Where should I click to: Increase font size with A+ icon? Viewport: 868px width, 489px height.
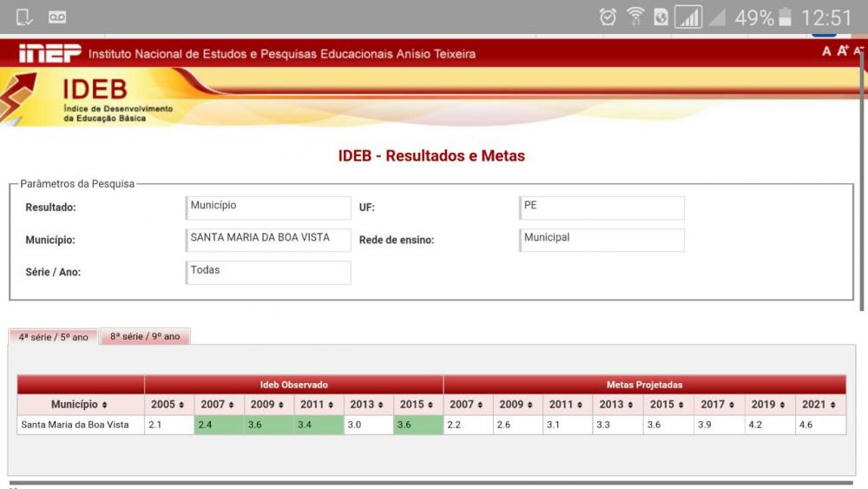point(842,51)
